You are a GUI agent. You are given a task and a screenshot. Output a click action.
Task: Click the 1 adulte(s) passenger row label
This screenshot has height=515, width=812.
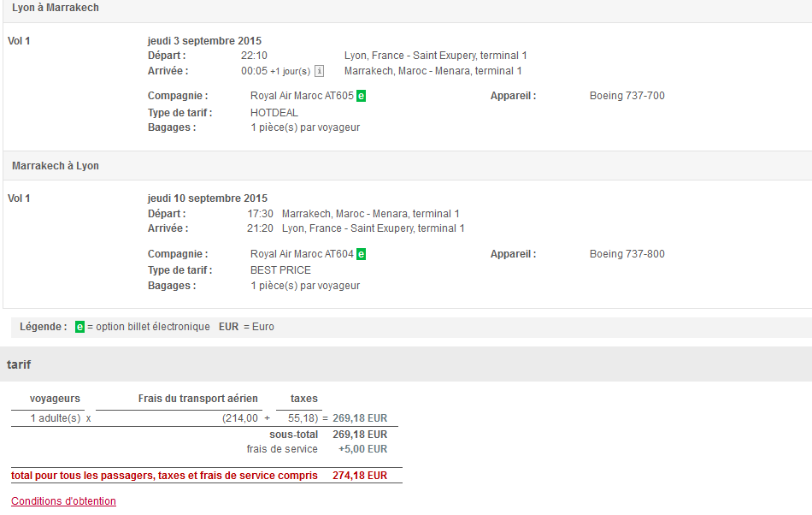(56, 418)
